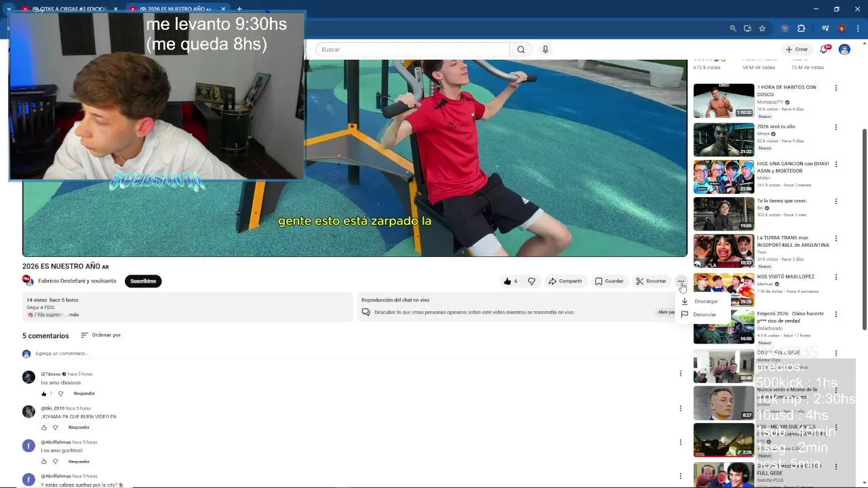Open the Chrome zoom magnifier icon
Screen dimensions: 868x488
733,28
